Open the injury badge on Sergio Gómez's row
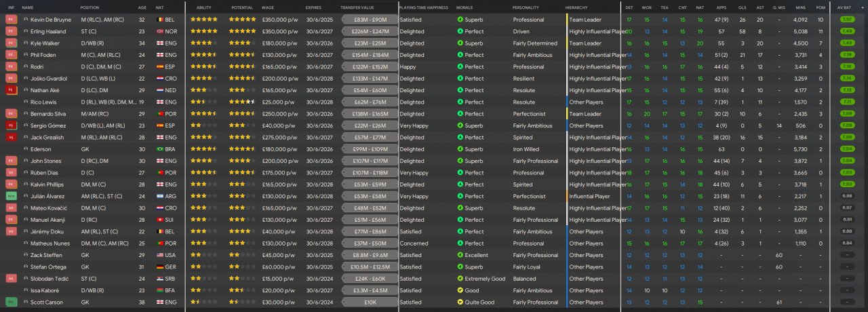The width and height of the screenshot is (868, 312). coord(11,125)
